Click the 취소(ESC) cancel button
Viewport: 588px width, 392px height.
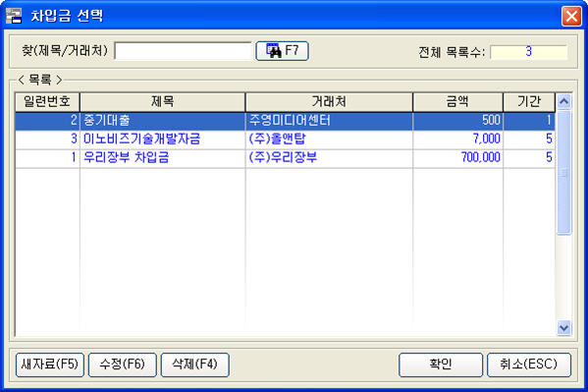coord(529,364)
